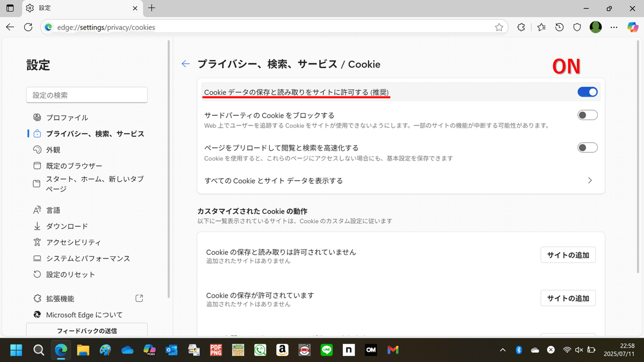The width and height of the screenshot is (644, 362).
Task: Click サイトの追加 for blocked cookies
Action: 568,255
